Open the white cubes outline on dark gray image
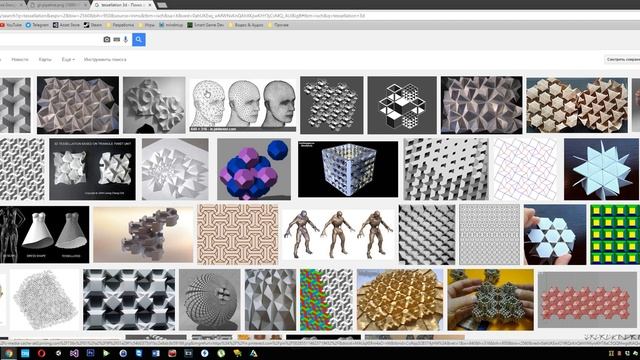The width and height of the screenshot is (640, 360). tap(402, 105)
